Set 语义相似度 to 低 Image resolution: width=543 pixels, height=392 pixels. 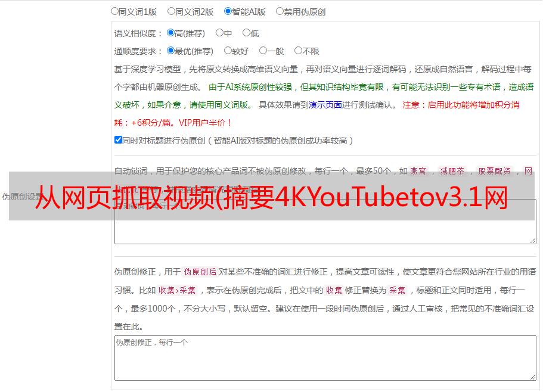tap(246, 33)
